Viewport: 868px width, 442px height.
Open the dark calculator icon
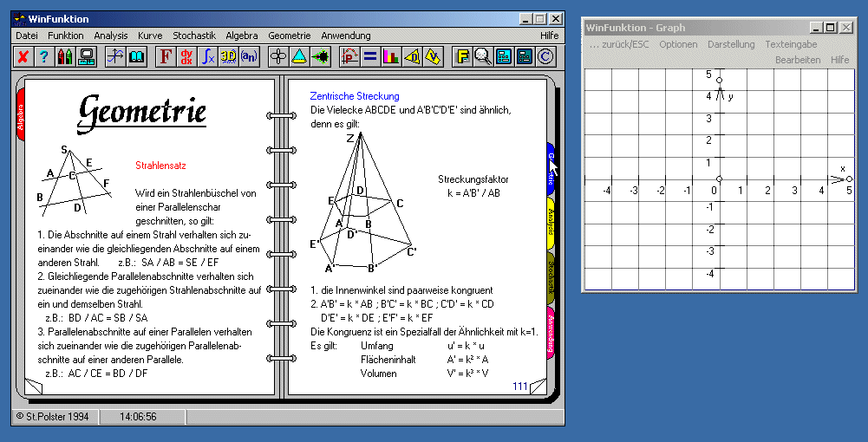click(x=525, y=56)
